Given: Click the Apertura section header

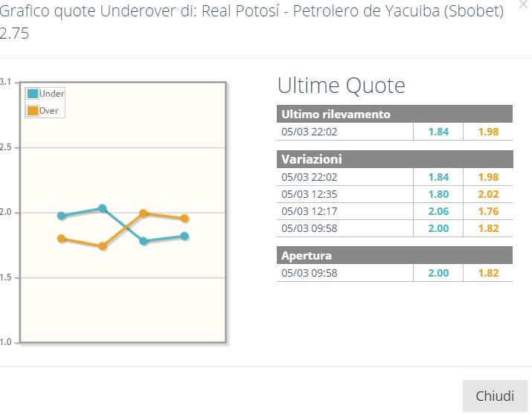Looking at the screenshot, I should (x=394, y=255).
